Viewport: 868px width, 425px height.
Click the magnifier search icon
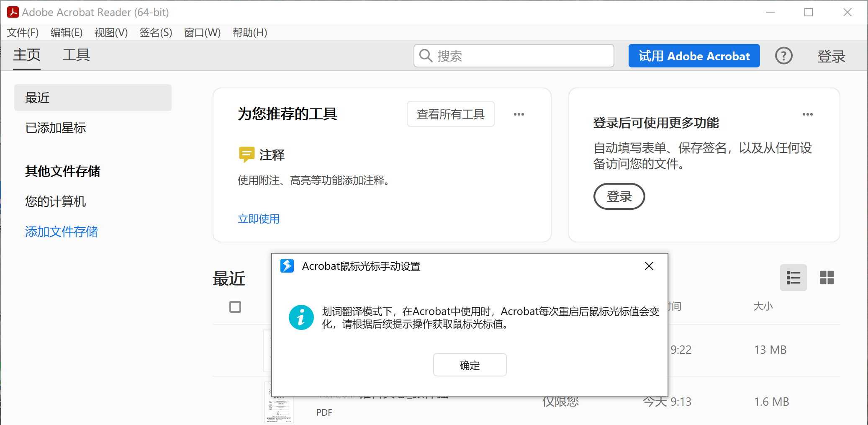(x=426, y=56)
